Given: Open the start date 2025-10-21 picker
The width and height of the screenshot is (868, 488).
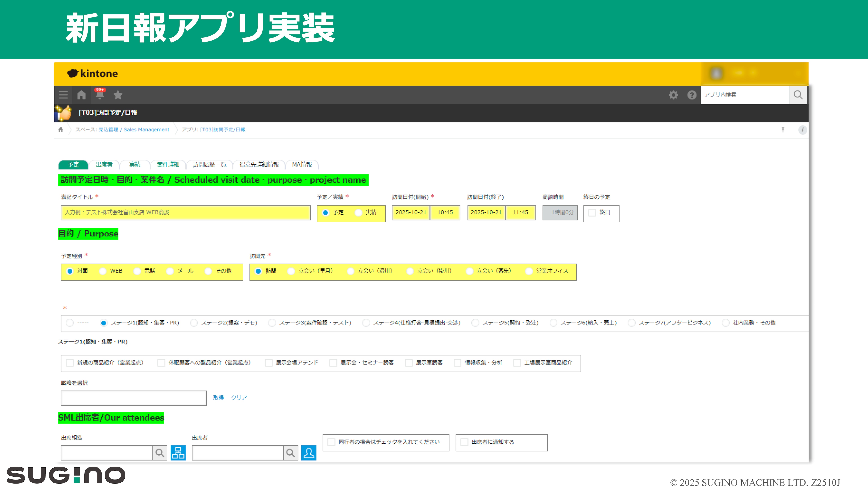Looking at the screenshot, I should point(411,213).
